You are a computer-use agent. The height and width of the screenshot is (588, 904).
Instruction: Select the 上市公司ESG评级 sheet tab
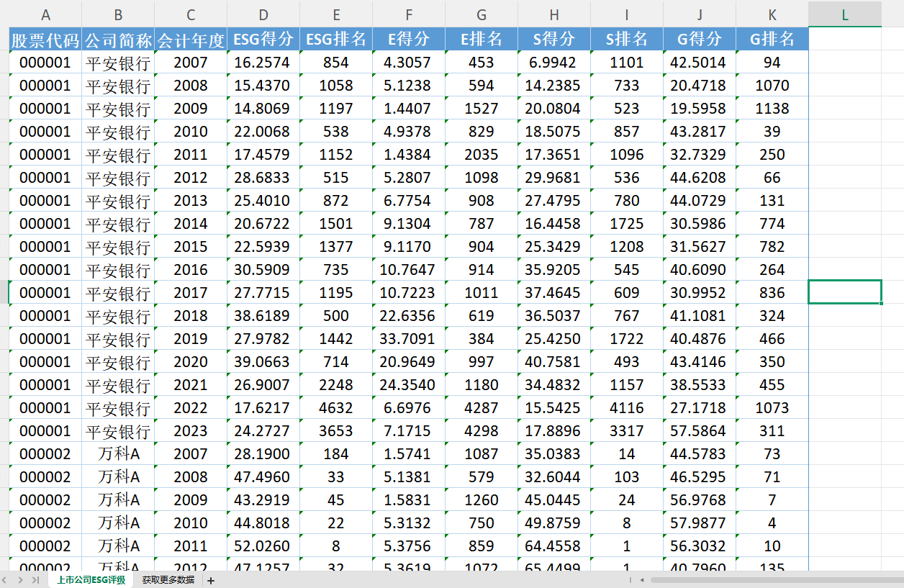coord(91,580)
